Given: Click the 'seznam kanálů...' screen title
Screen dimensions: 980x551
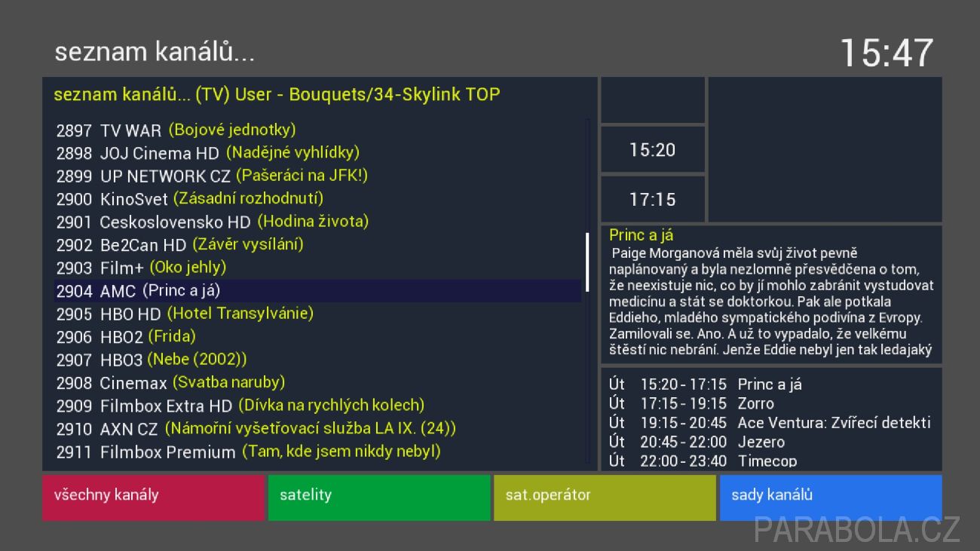Looking at the screenshot, I should tap(155, 52).
